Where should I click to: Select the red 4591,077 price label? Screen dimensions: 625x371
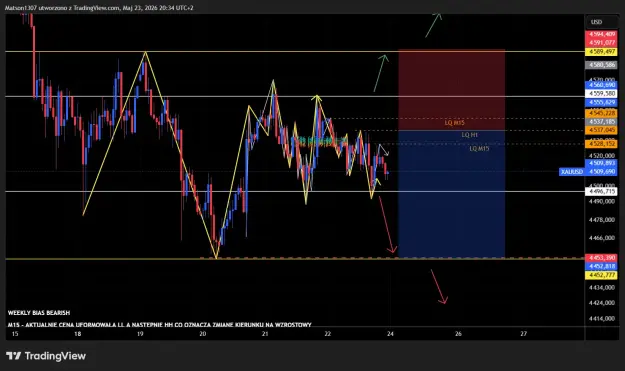[601, 43]
